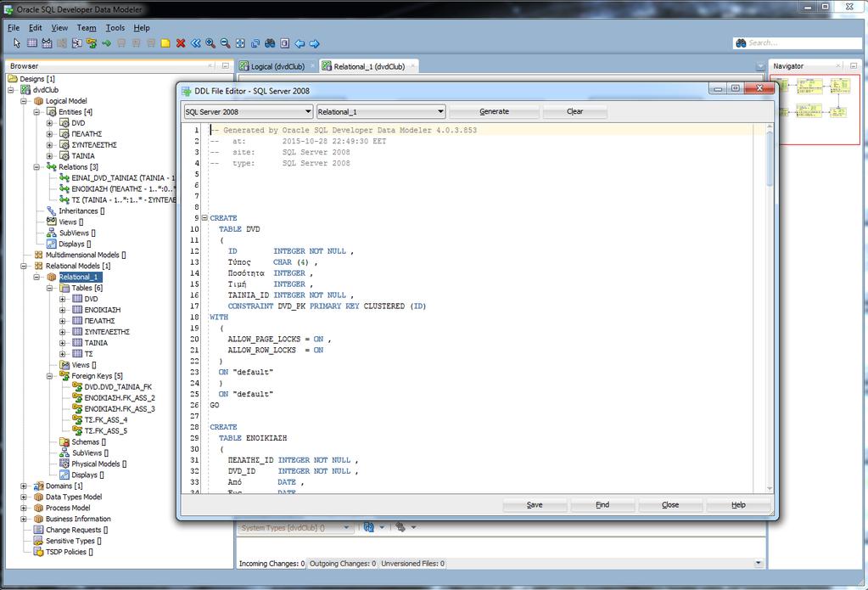
Task: Click the DDL editor vertical scrollbar thumb
Action: pyautogui.click(x=770, y=159)
